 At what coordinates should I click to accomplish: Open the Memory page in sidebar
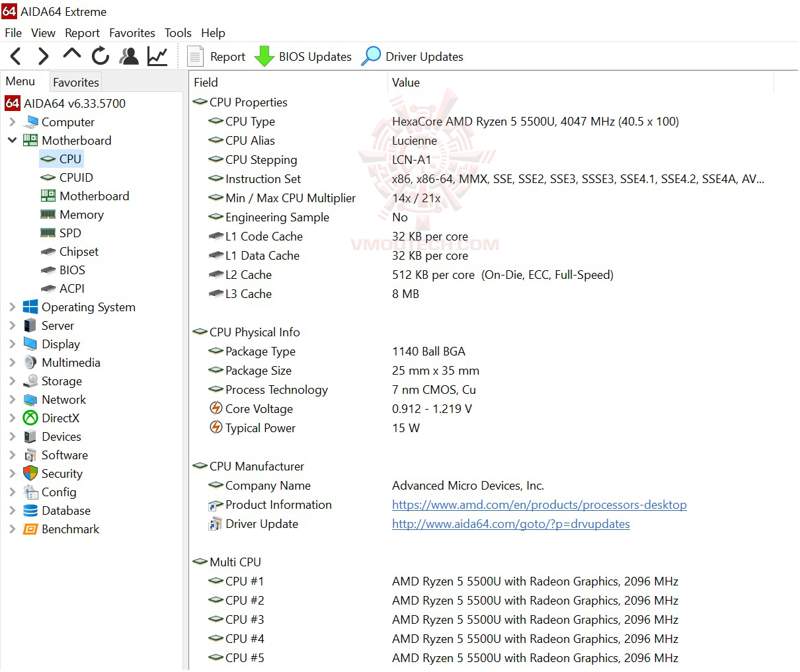[72, 214]
